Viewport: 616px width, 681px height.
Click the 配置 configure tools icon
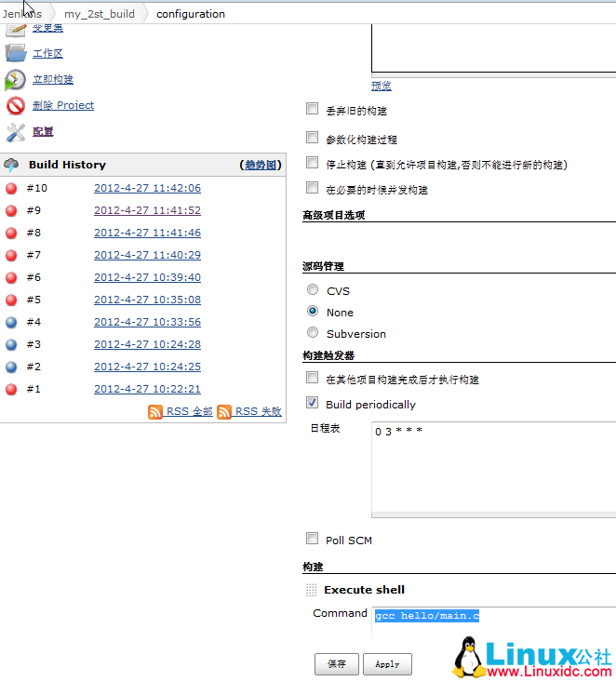coord(16,131)
